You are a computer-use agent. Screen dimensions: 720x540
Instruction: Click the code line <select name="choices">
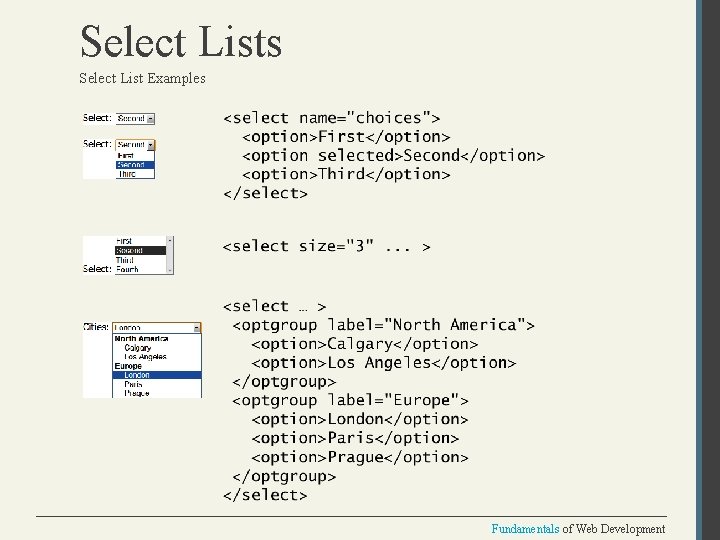(x=332, y=118)
